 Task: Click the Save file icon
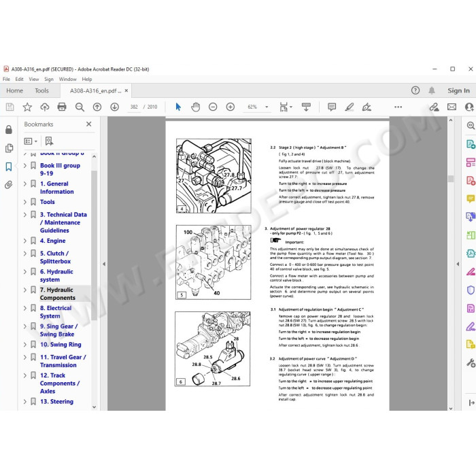coord(10,107)
